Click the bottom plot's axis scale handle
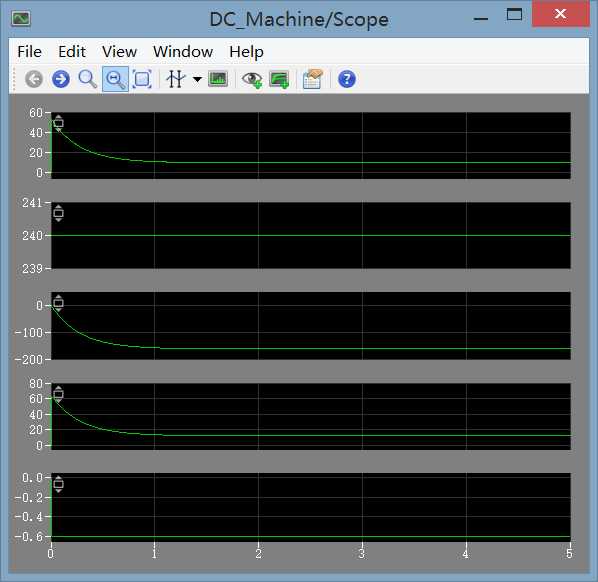The width and height of the screenshot is (598, 582). [x=58, y=484]
